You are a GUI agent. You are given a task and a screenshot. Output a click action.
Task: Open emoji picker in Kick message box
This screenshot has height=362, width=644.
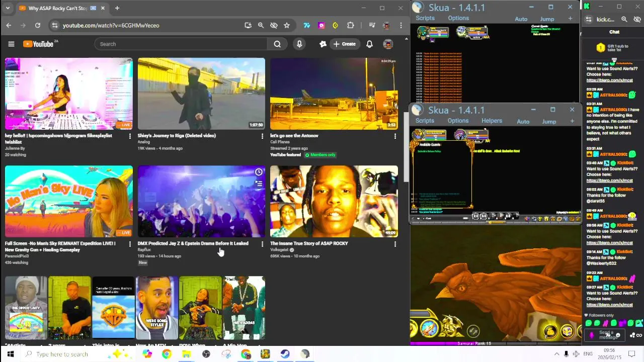[618, 335]
